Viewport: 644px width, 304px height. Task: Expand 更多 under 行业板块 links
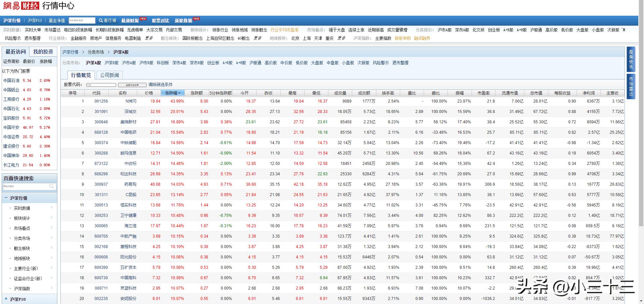click(149, 38)
